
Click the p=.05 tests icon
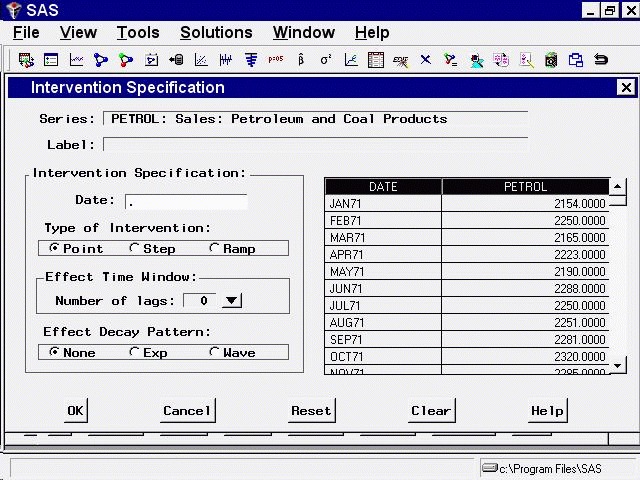[x=276, y=59]
